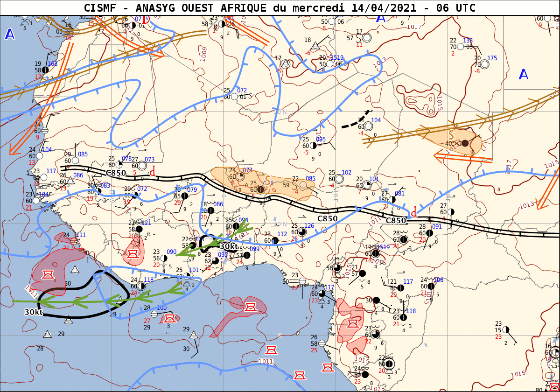Click the half-filled station circle beside blue 079
The image size is (560, 392).
click(x=185, y=196)
